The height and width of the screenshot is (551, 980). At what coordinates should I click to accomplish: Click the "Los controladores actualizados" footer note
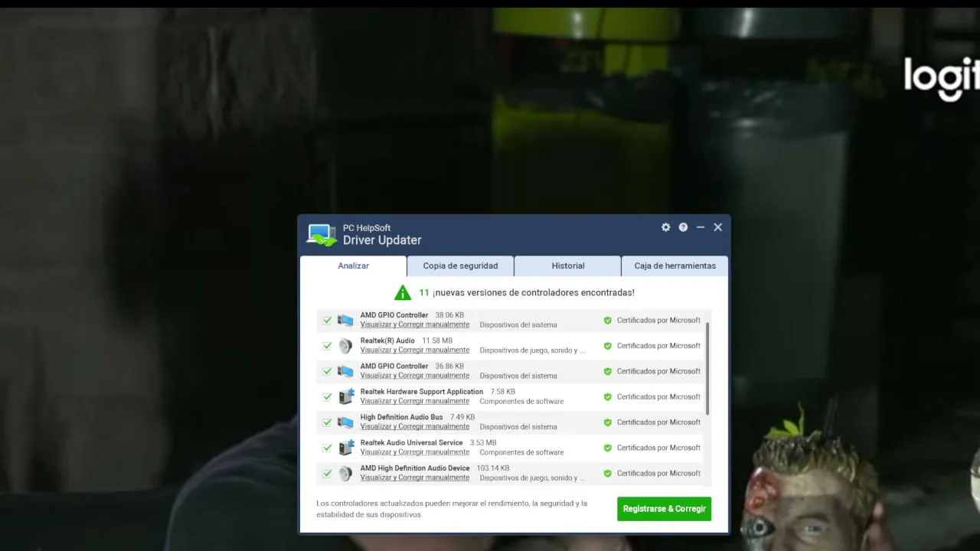(x=452, y=509)
